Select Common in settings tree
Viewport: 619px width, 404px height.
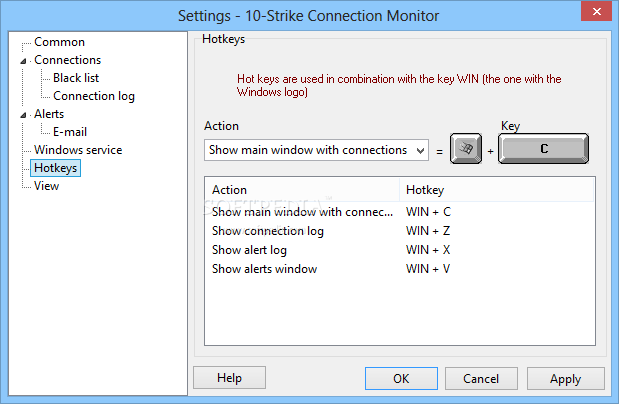59,42
